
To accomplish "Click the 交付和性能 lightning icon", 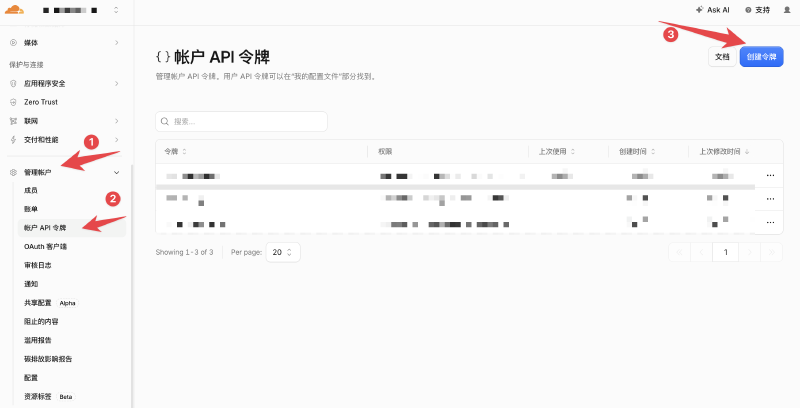I will point(14,139).
